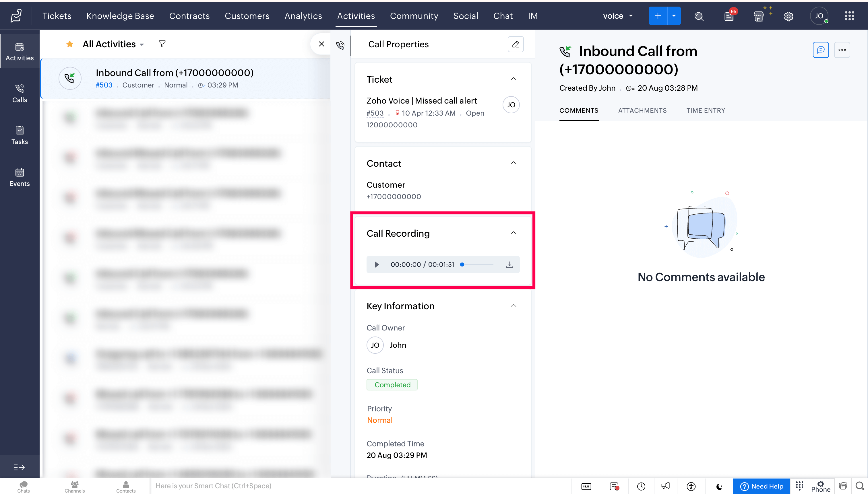Toggle the night mode moon icon

[x=719, y=486]
